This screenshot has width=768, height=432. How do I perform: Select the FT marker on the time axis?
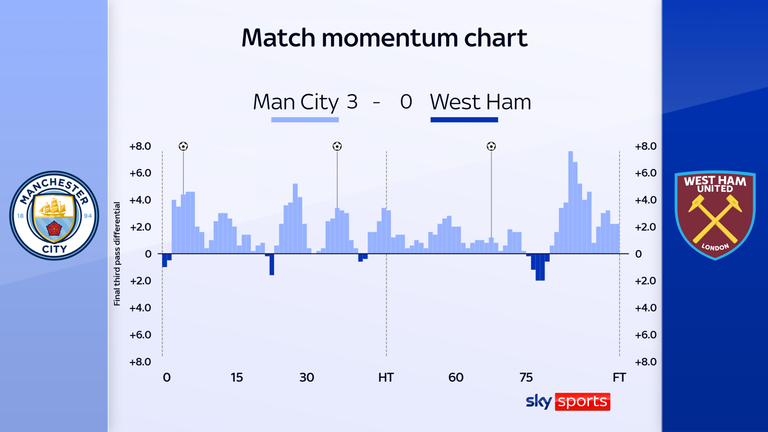coord(619,378)
